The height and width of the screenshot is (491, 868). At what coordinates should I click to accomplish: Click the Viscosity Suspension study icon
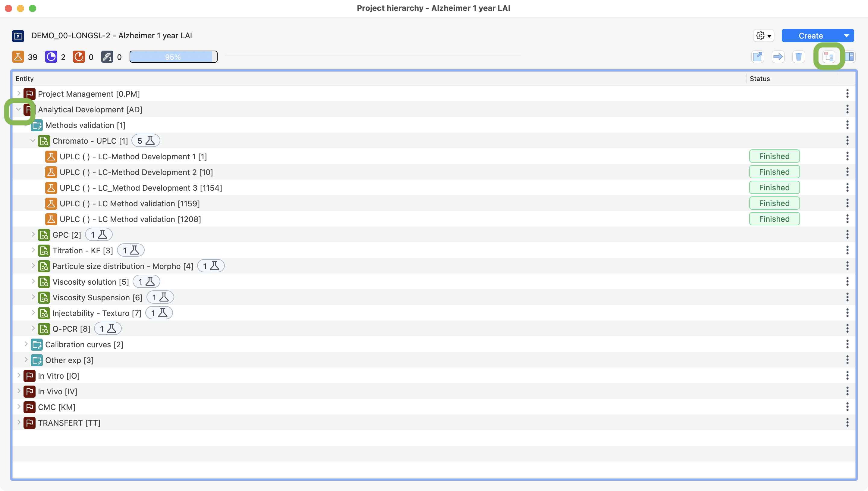click(x=44, y=297)
